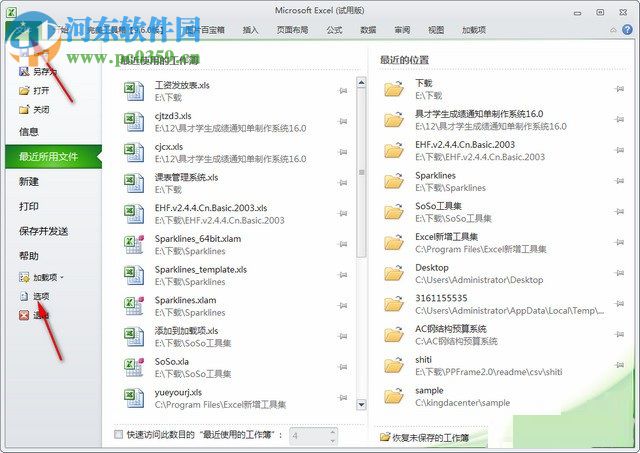Click the folder icon for 下载 location
This screenshot has height=453, width=640.
(394, 89)
